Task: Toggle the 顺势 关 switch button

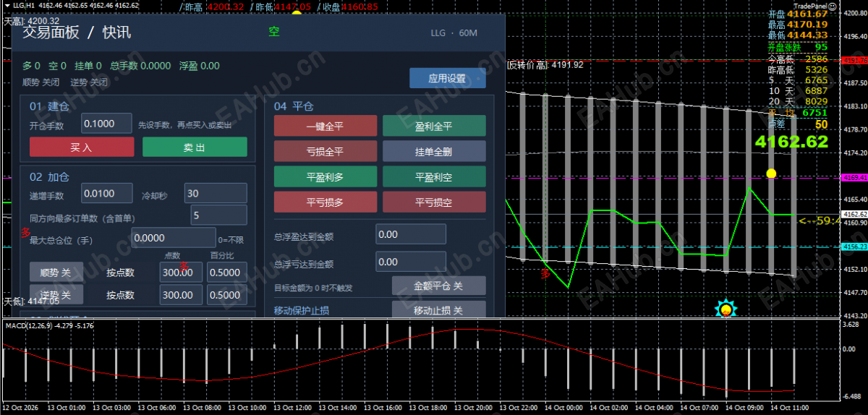Action: [56, 273]
